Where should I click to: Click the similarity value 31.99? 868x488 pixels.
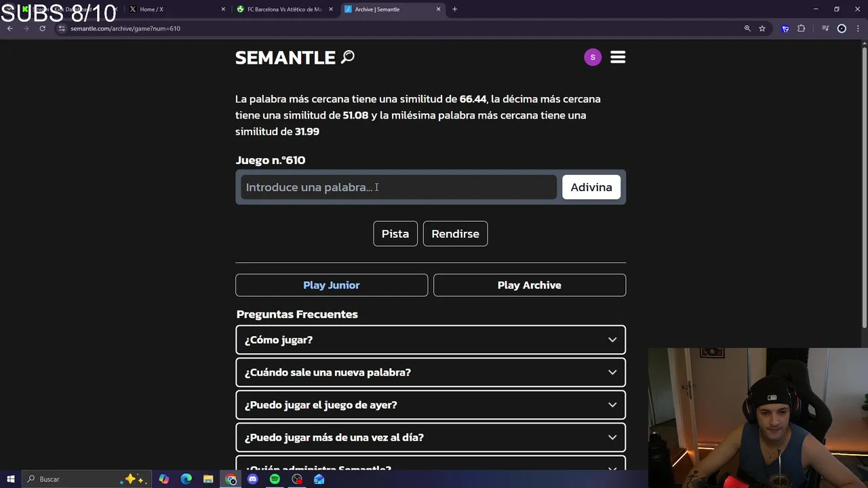coord(307,131)
